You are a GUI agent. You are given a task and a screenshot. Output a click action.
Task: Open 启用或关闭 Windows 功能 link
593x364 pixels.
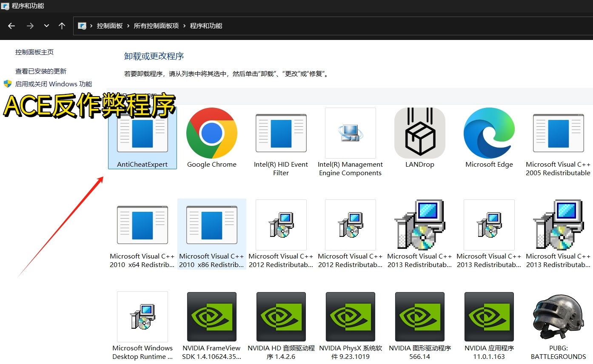54,84
